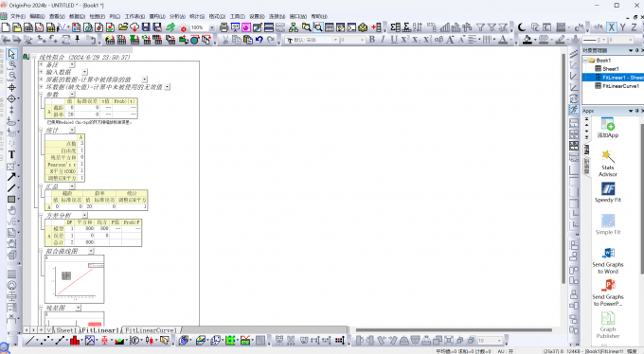The width and height of the screenshot is (644, 354).
Task: Click the Undo arrow icon
Action: [x=259, y=40]
